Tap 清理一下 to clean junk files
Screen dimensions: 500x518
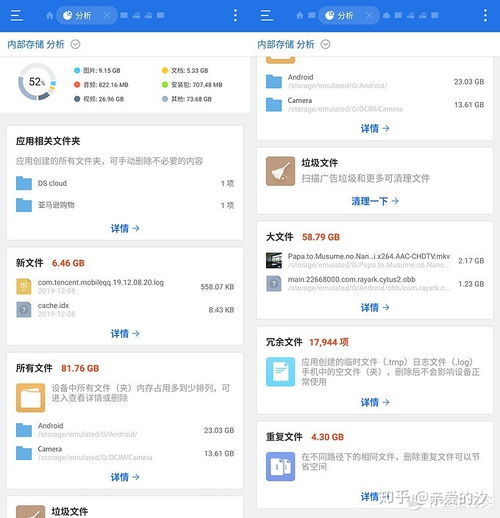click(375, 201)
